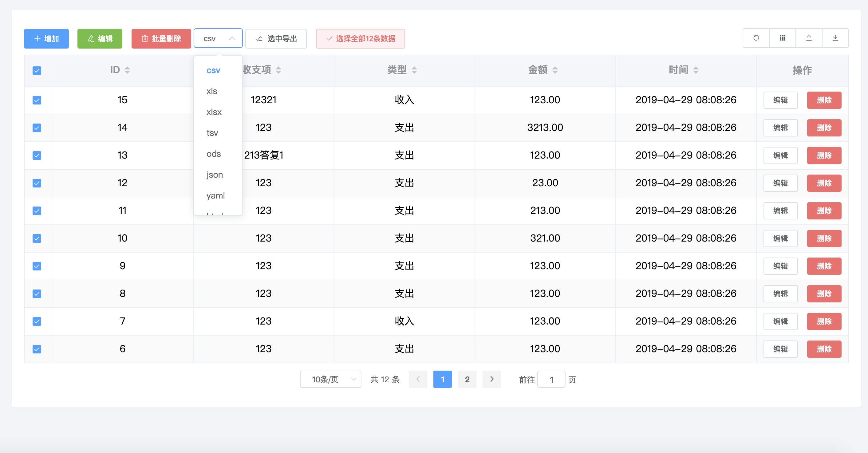The height and width of the screenshot is (453, 868).
Task: Click 编辑 in the ID 13 row
Action: (780, 155)
